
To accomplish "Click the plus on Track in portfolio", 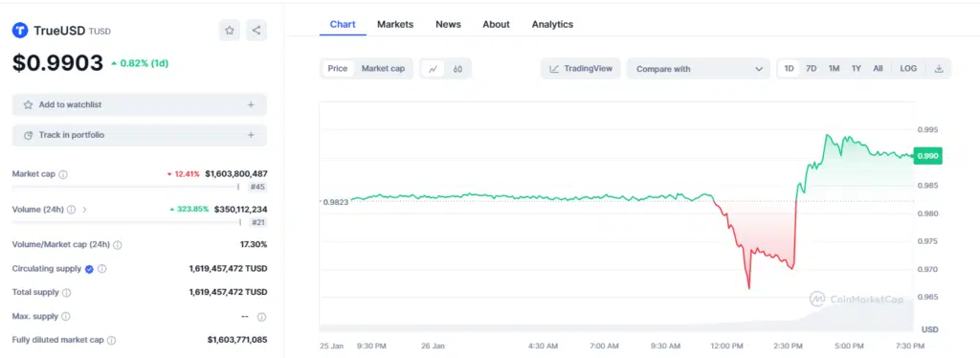I will tap(251, 135).
